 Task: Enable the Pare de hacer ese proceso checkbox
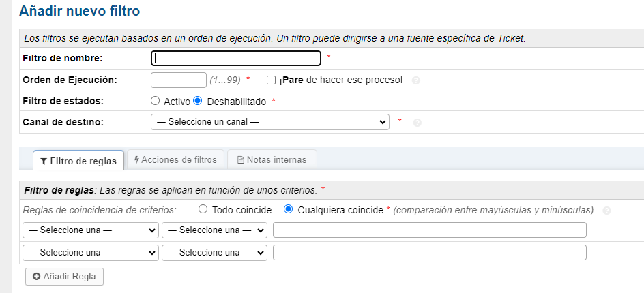click(x=271, y=80)
